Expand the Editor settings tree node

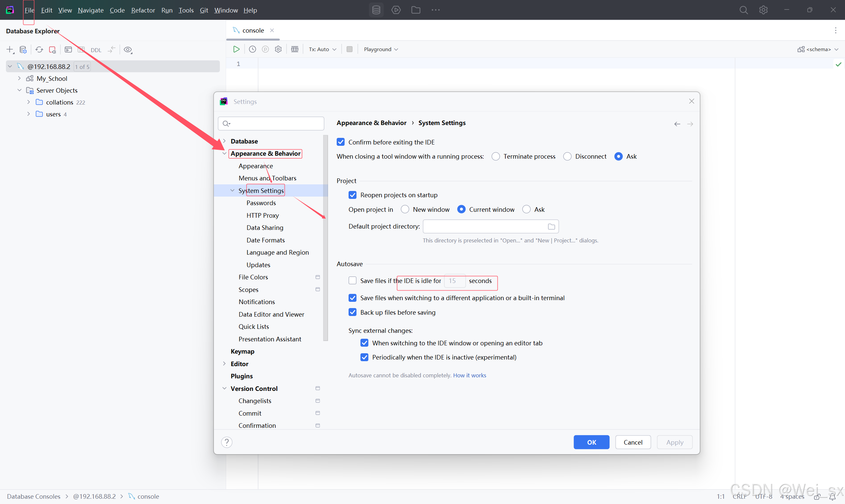[x=224, y=364]
